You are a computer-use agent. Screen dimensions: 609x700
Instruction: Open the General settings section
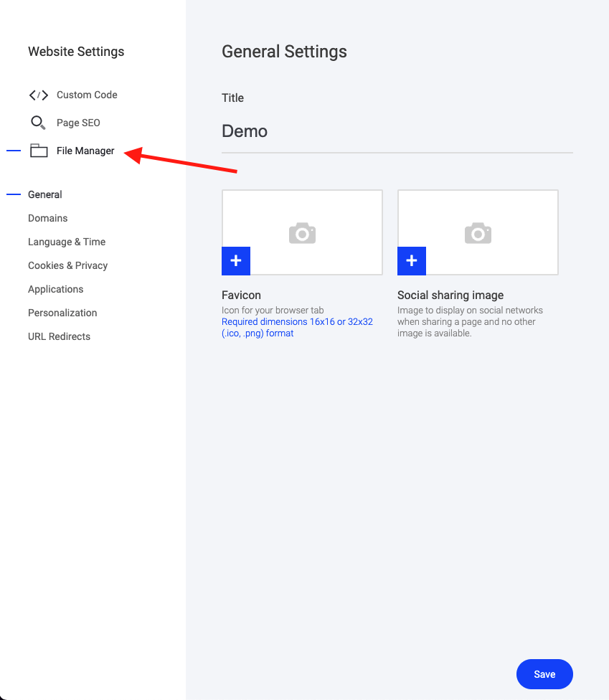[45, 194]
